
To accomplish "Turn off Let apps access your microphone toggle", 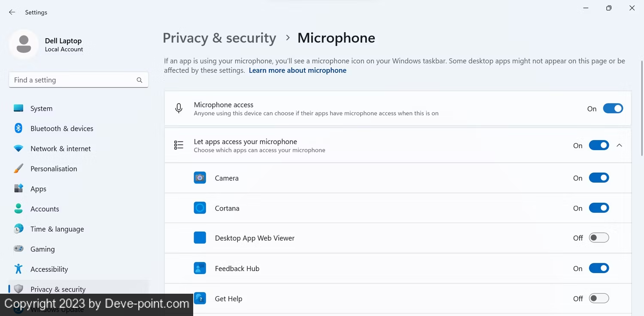I will (x=599, y=145).
